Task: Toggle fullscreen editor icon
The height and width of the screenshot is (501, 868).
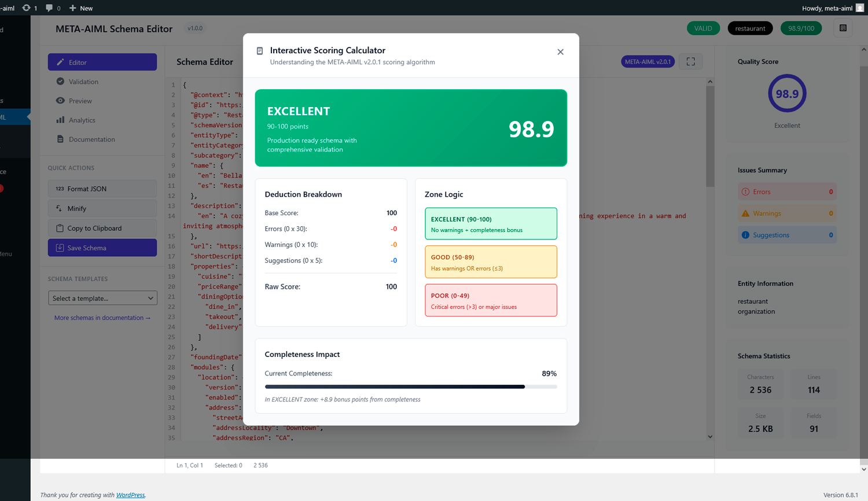Action: click(x=691, y=61)
